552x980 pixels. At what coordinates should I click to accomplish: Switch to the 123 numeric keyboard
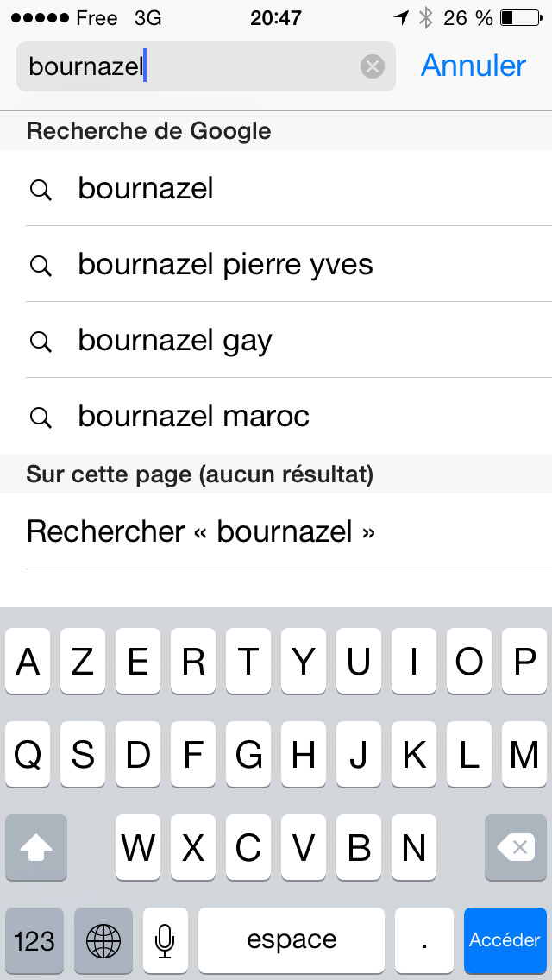34,939
